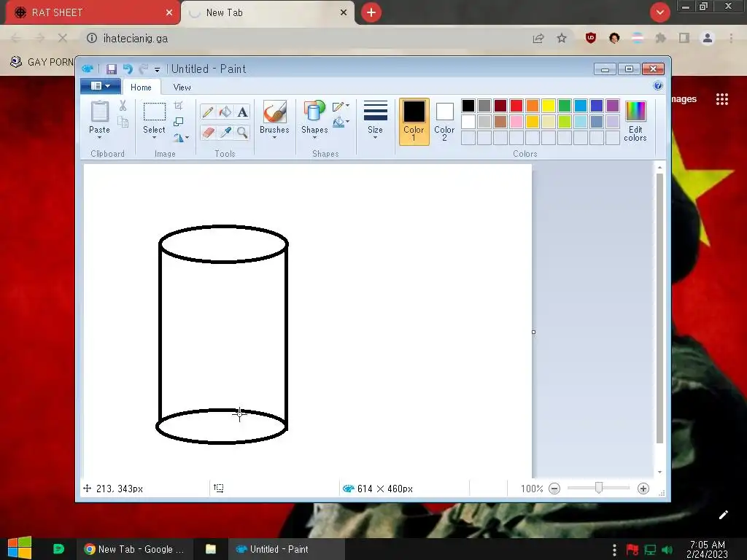
Task: Click the Resize icon in Image group
Action: pyautogui.click(x=178, y=122)
